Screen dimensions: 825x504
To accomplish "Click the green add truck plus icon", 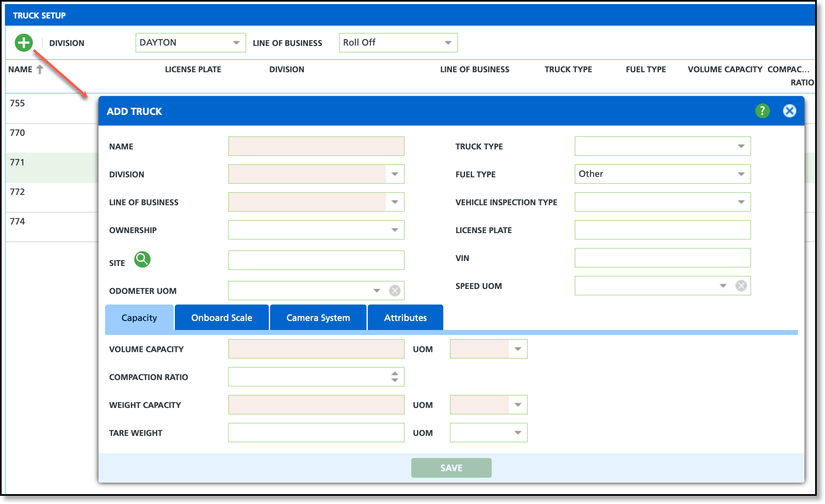I will [x=24, y=43].
